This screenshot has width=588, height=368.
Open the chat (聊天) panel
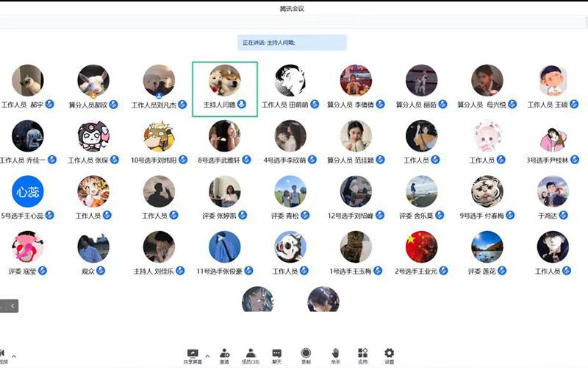277,356
